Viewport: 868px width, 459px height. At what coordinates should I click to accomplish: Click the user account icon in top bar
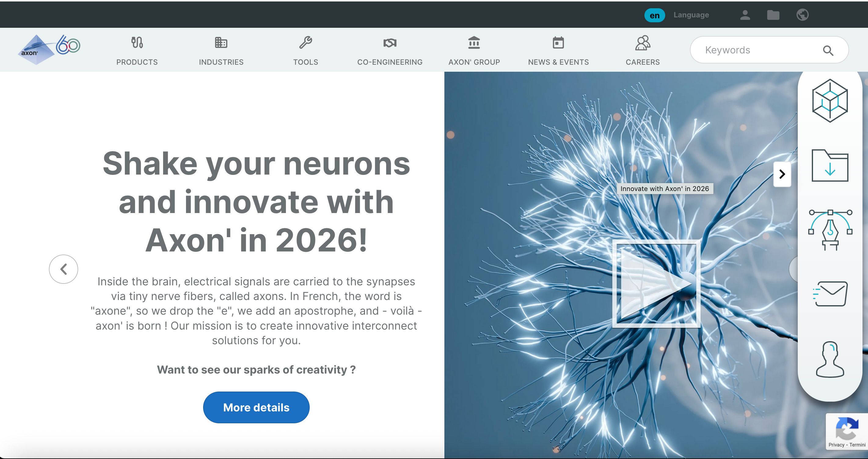pyautogui.click(x=745, y=15)
